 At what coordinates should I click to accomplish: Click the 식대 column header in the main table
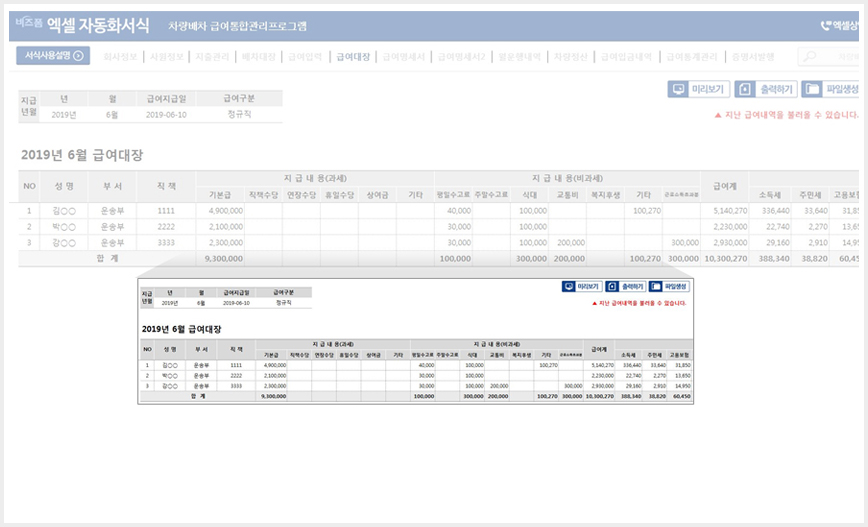pos(530,195)
